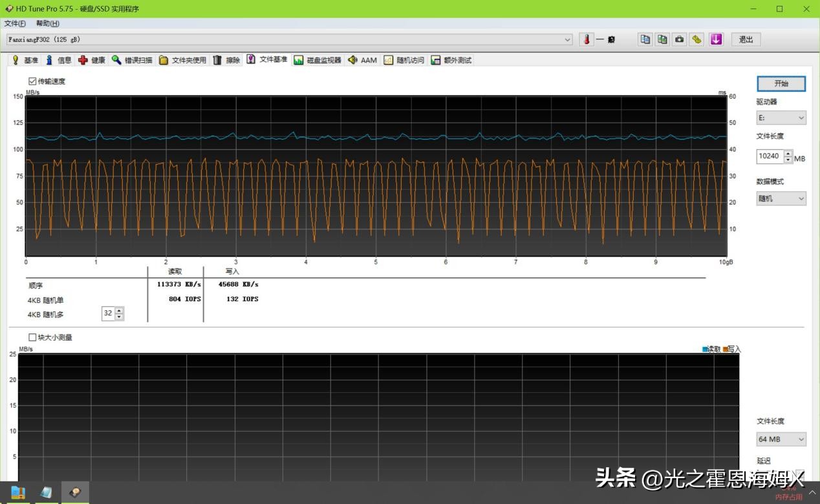The width and height of the screenshot is (820, 504).
Task: Open the E: drive letter dropdown
Action: point(781,118)
